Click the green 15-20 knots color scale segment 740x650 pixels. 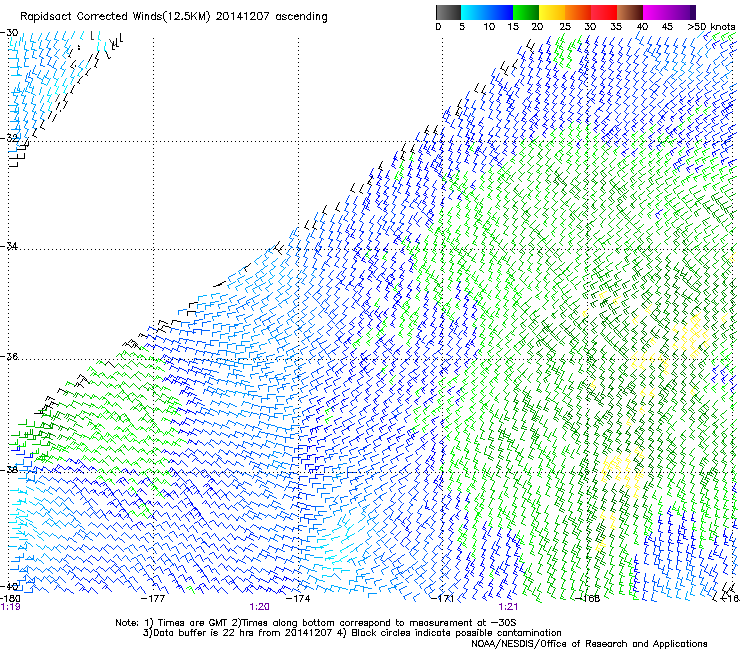point(526,12)
